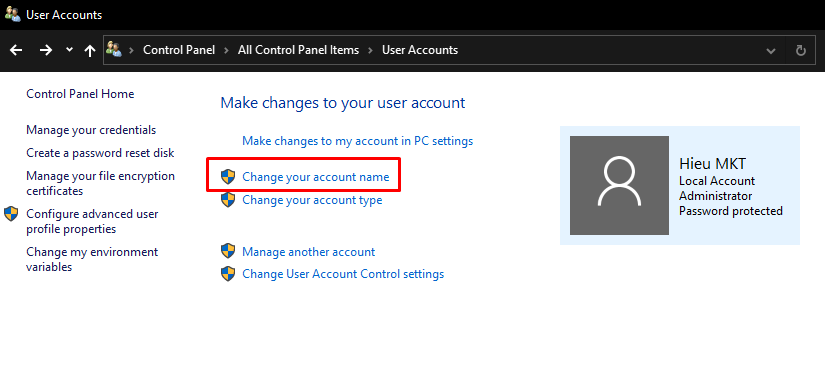This screenshot has height=377, width=825.
Task: Expand chevron before Control Panel breadcrumb
Action: coord(132,50)
